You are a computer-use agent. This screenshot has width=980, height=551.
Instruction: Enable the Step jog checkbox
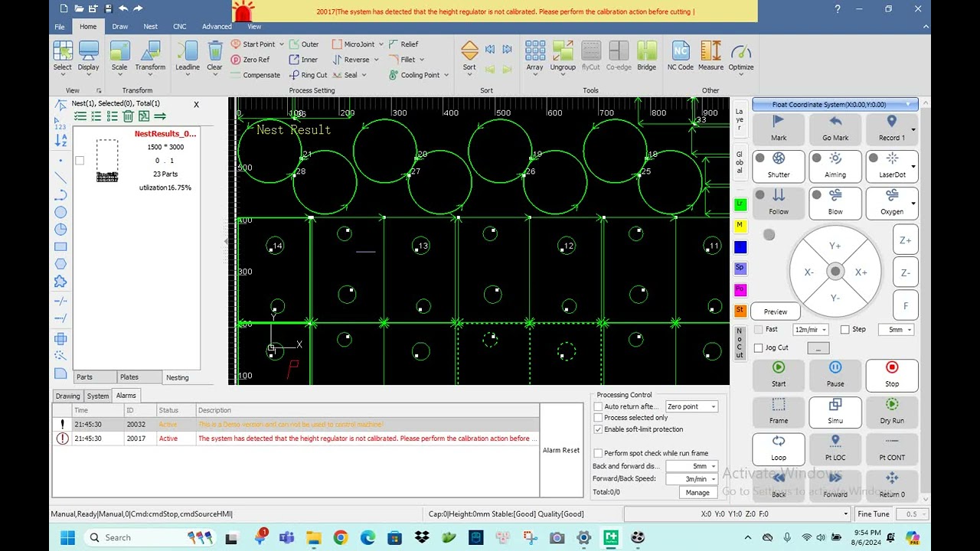(844, 330)
